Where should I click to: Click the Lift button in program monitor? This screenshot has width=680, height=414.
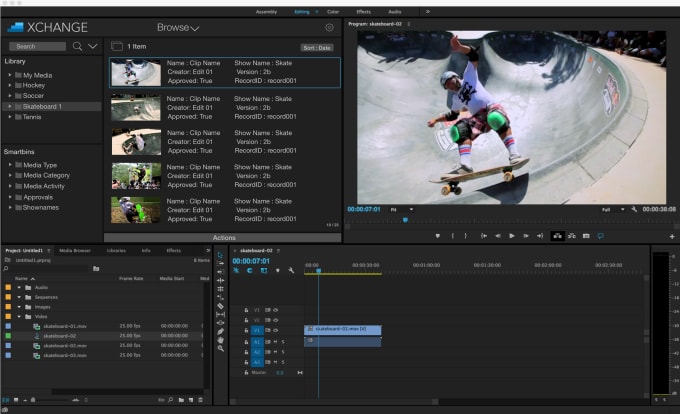(557, 236)
